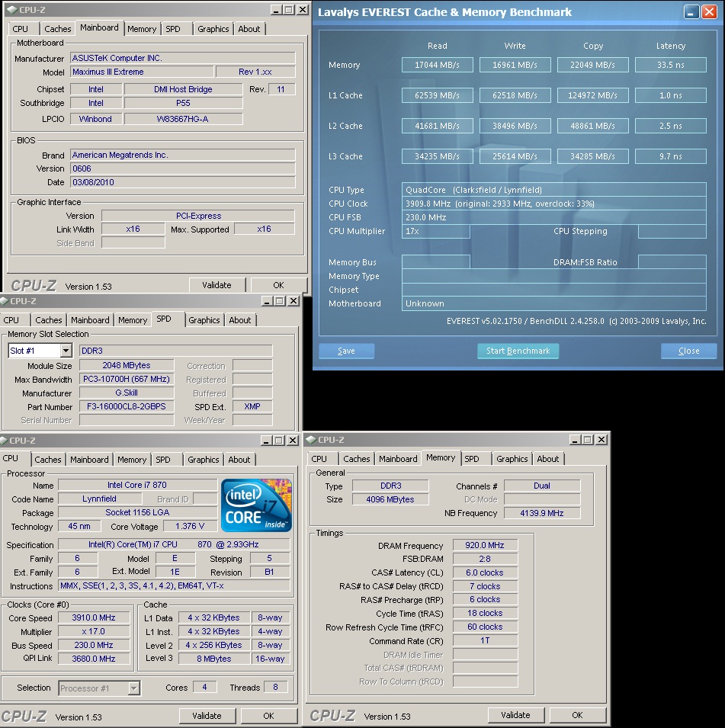Select the Graphics tab in the Motherboard CPU-Z window
The image size is (725, 728).
(213, 29)
